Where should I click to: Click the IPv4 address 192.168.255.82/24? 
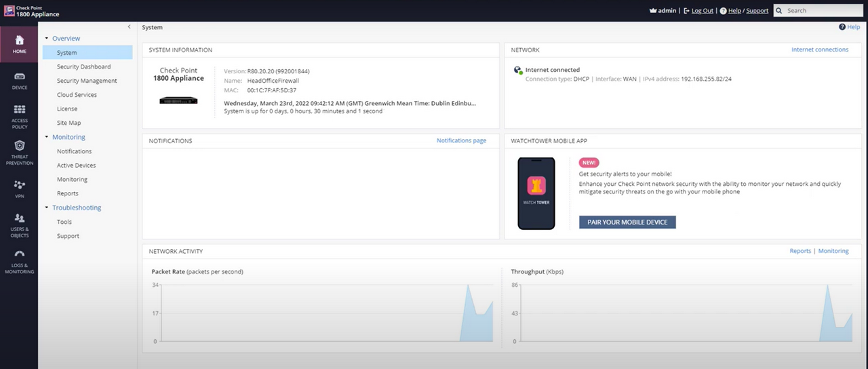[706, 79]
